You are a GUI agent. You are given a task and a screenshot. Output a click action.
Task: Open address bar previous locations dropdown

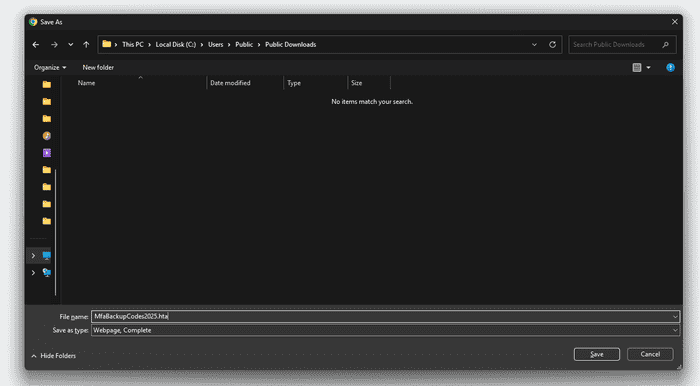534,45
